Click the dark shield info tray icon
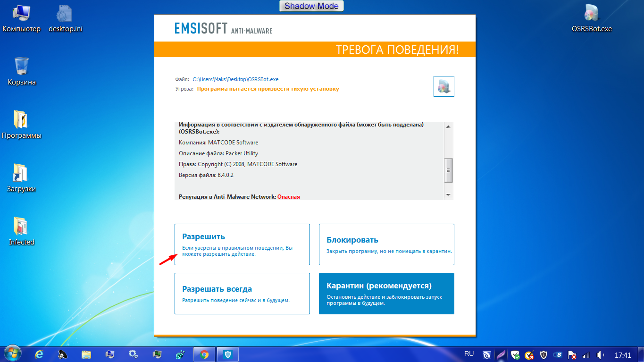The image size is (644, 362). tap(544, 354)
